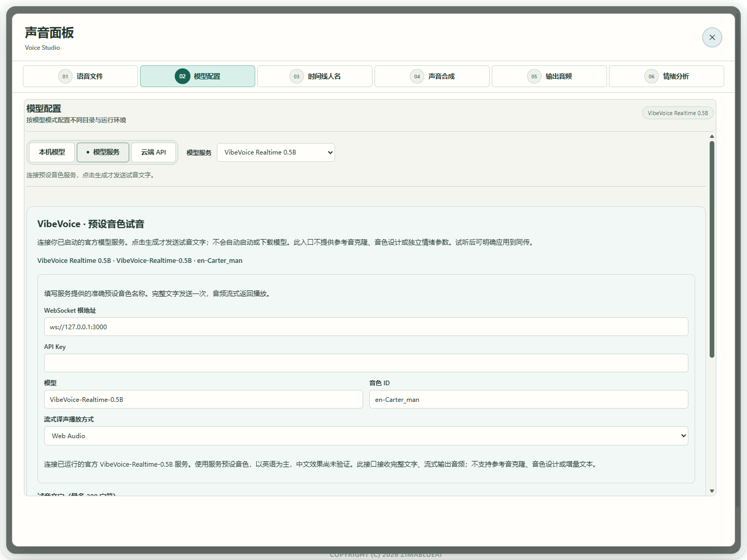
Task: Click the 'VibeVoice Realtime 0.5B · VibeVoice-Realtime-0.5B · en-Carter_man' summary line
Action: pos(140,261)
